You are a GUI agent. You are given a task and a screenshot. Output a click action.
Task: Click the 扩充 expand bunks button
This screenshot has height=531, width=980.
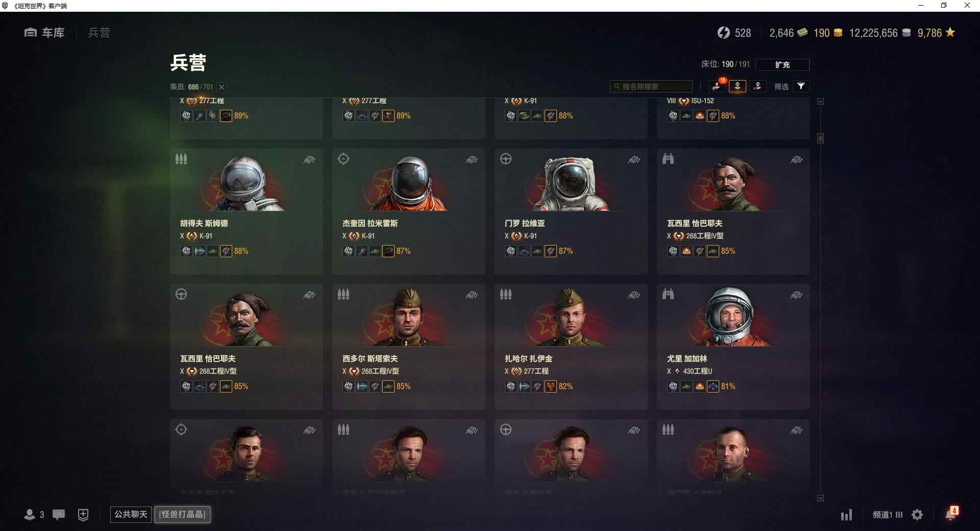point(782,65)
